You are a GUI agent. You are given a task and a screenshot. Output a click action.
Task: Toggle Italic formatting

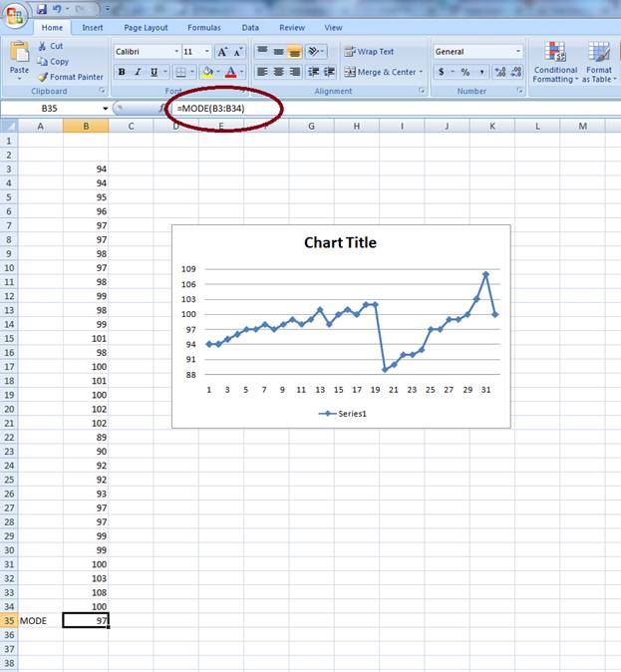coord(138,72)
